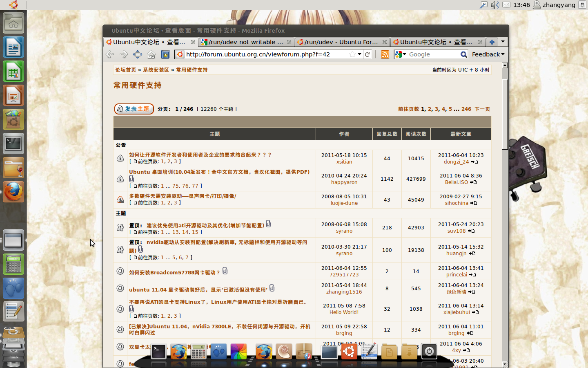Jump to page 246 in pagination
The height and width of the screenshot is (368, 588).
(x=466, y=109)
